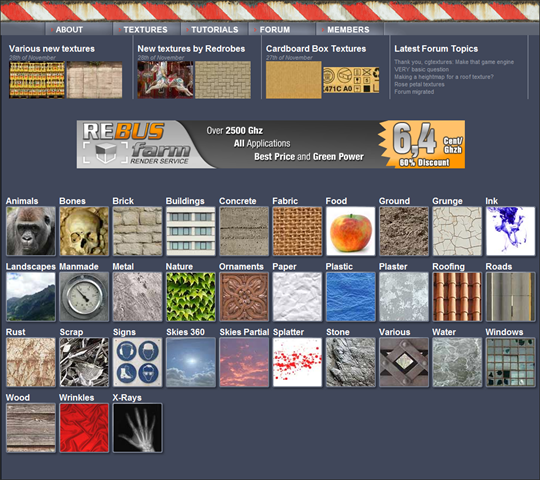Select the Water texture category
Viewport: 540px width, 480px height.
point(457,362)
